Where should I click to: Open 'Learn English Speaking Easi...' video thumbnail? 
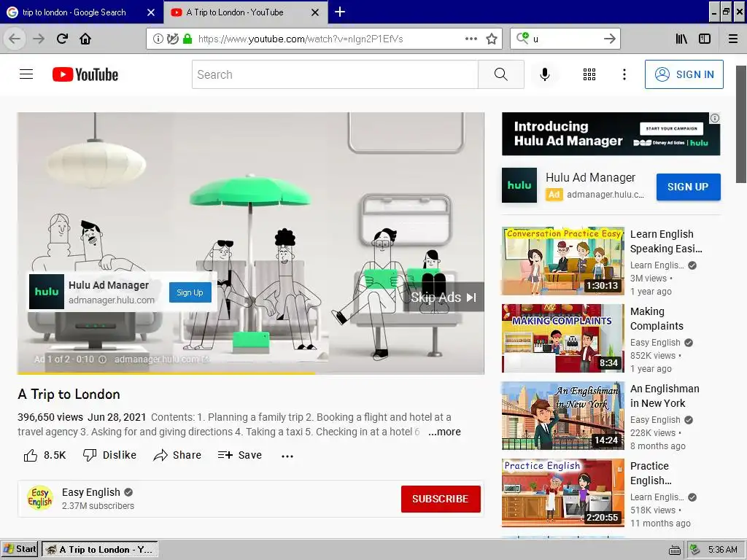click(x=563, y=261)
